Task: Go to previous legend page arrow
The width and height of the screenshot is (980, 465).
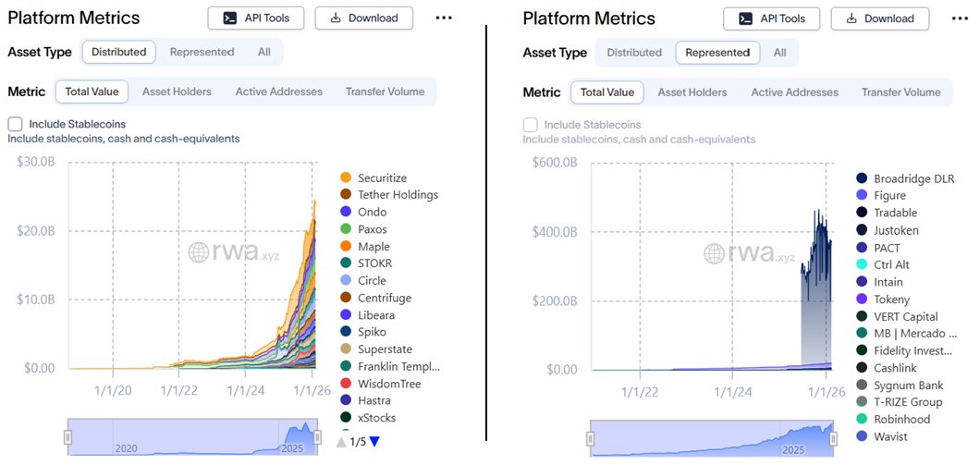Action: coord(342,442)
